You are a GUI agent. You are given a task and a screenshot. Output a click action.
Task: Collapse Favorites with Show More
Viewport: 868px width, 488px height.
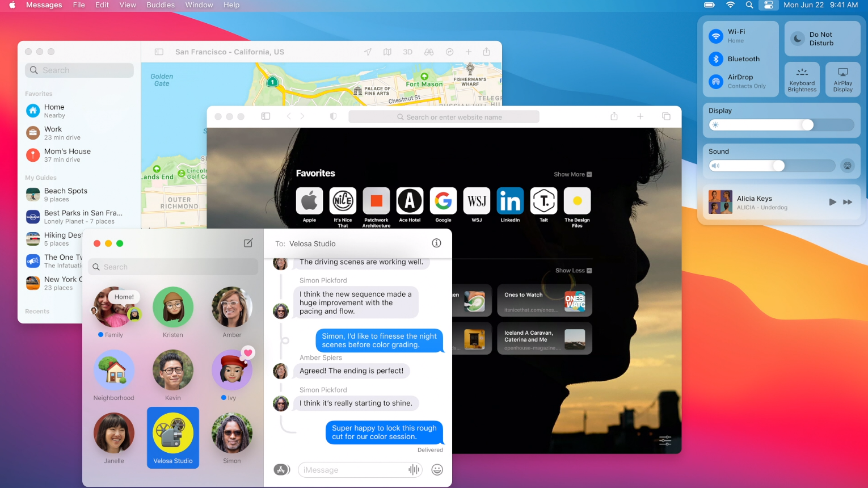pyautogui.click(x=572, y=174)
